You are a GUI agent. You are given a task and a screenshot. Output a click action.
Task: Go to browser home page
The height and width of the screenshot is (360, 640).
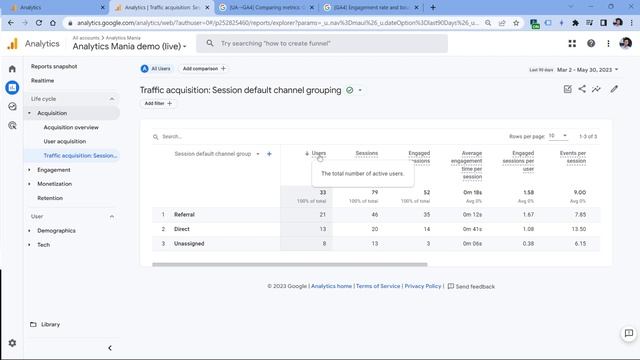53,23
